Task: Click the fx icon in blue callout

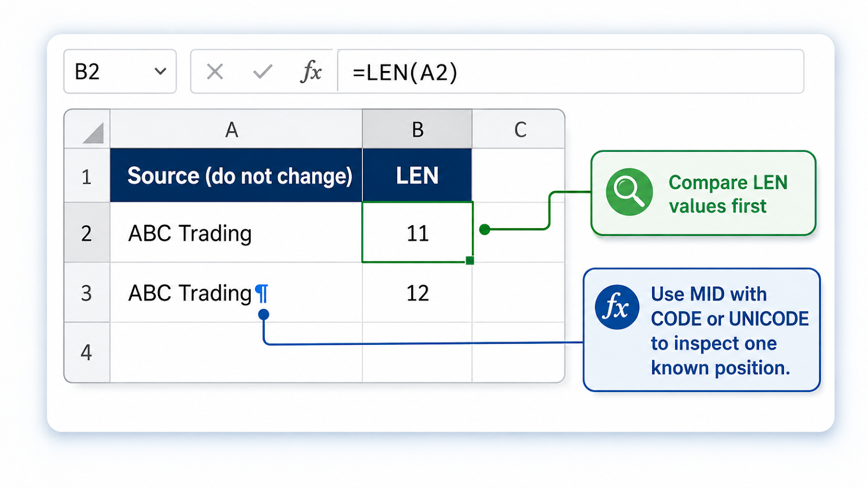Action: pos(617,307)
